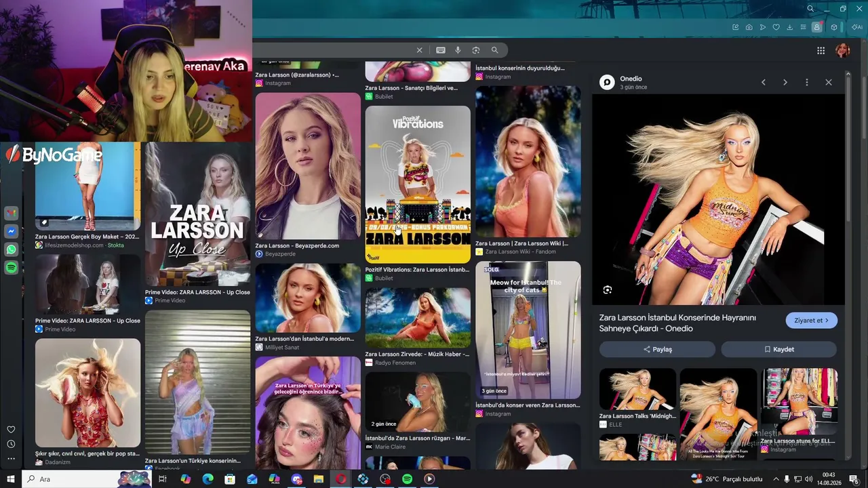Open Messenger in the Opera sidebar

pyautogui.click(x=11, y=232)
